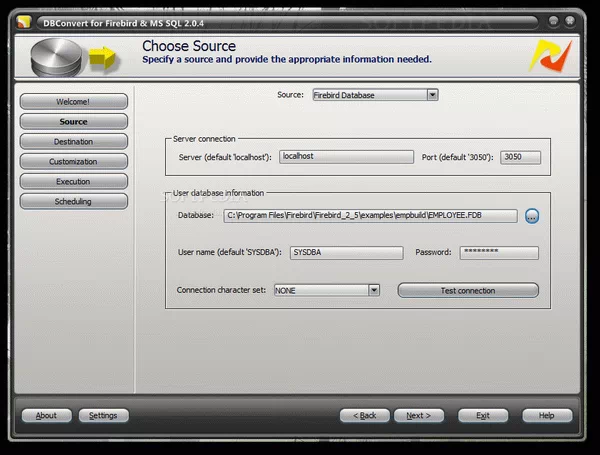
Task: Open the Source type dropdown
Action: tap(432, 95)
